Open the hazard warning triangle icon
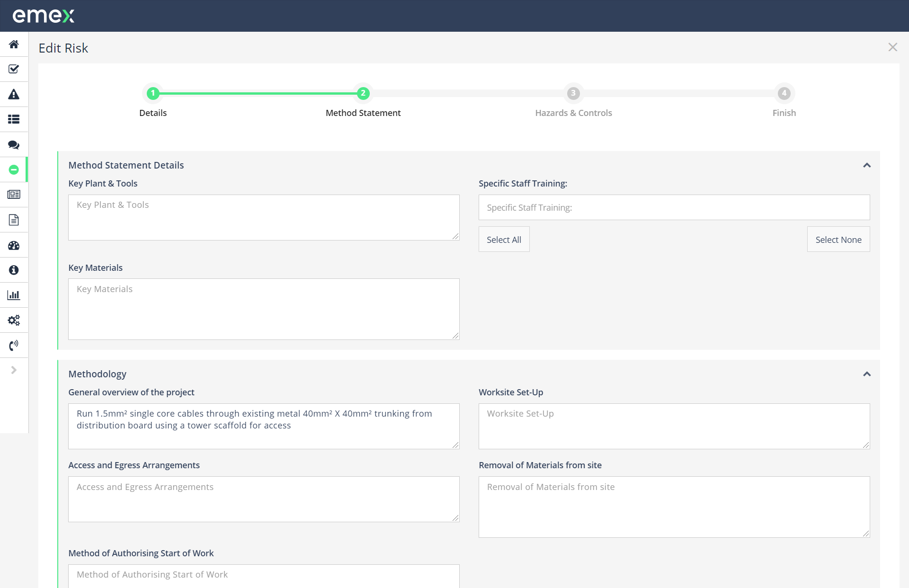Image resolution: width=909 pixels, height=588 pixels. 14,94
